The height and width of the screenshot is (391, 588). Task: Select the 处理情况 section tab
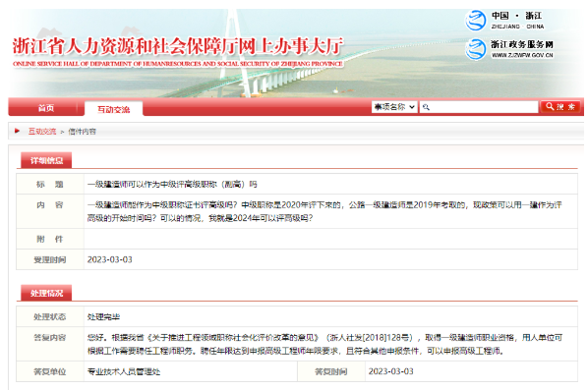(46, 293)
